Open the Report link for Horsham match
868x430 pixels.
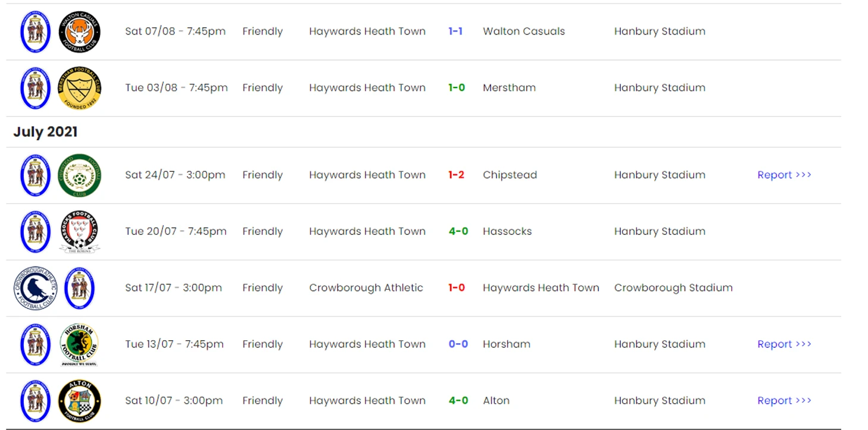[784, 344]
